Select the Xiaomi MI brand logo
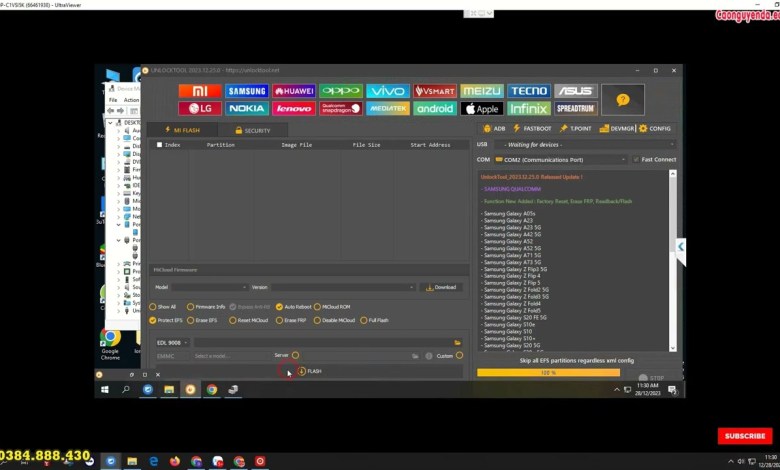 [x=199, y=91]
